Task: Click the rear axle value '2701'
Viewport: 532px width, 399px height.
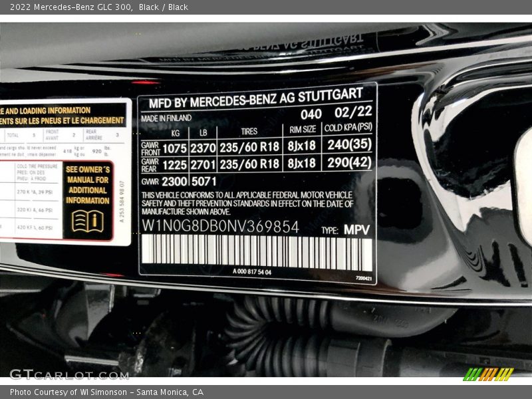Action: pyautogui.click(x=203, y=164)
